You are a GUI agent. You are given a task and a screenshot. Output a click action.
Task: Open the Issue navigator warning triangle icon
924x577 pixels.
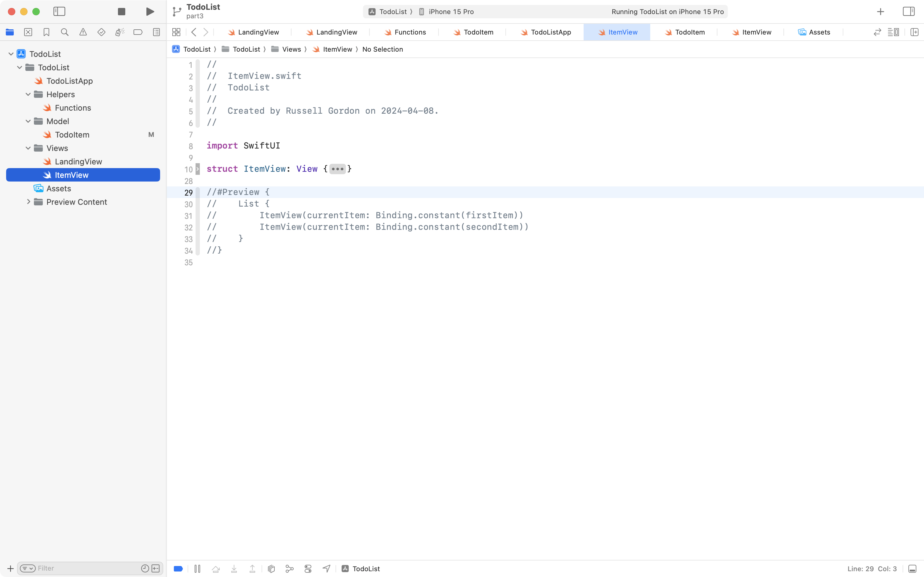83,32
